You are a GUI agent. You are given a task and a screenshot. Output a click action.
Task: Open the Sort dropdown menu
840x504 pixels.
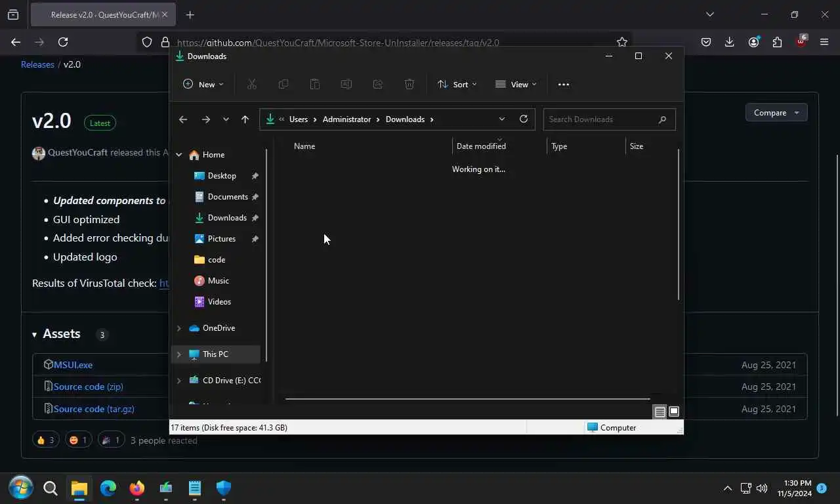coord(457,84)
